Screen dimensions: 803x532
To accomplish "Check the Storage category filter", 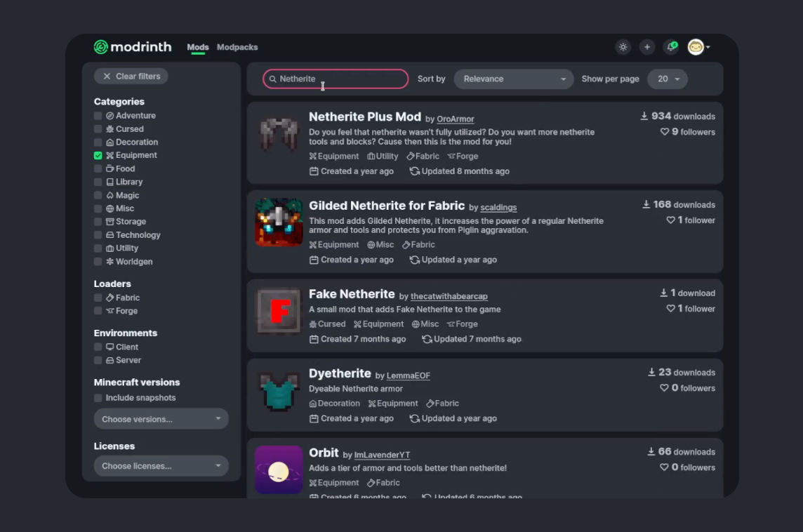I will tap(98, 222).
